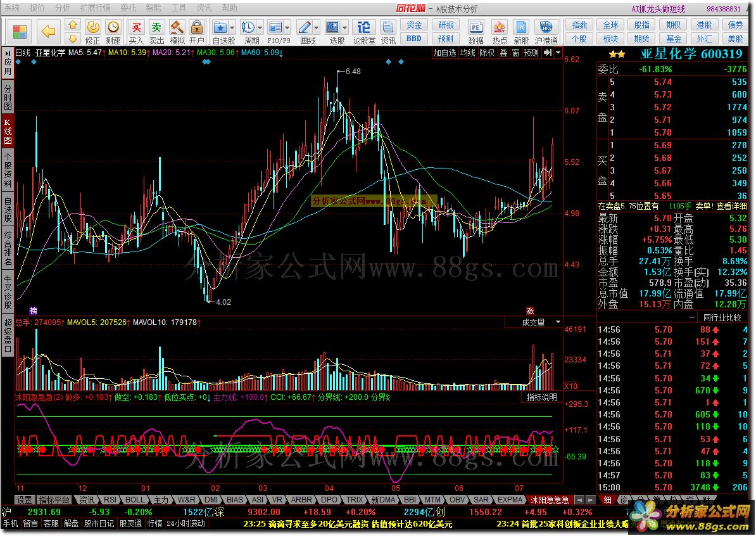756x536 pixels.
Task: Open the chart options dropdown arrow at top right of chart
Action: point(558,53)
